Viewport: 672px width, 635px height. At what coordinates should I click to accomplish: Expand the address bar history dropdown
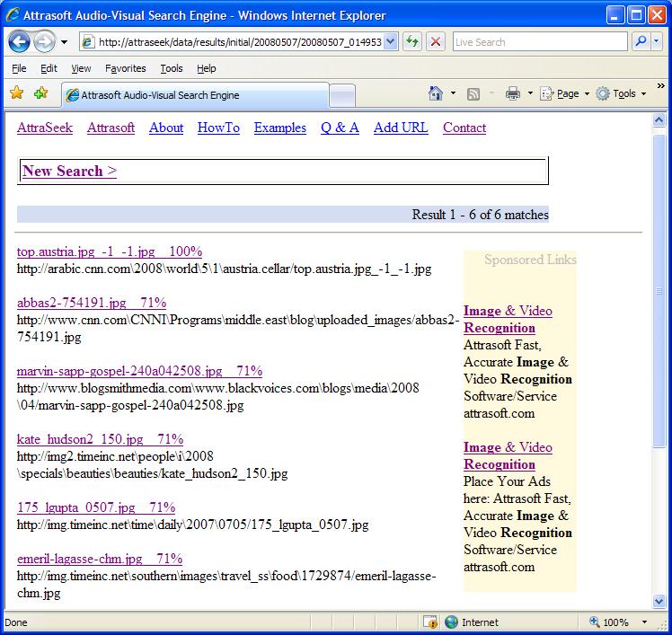[x=391, y=42]
